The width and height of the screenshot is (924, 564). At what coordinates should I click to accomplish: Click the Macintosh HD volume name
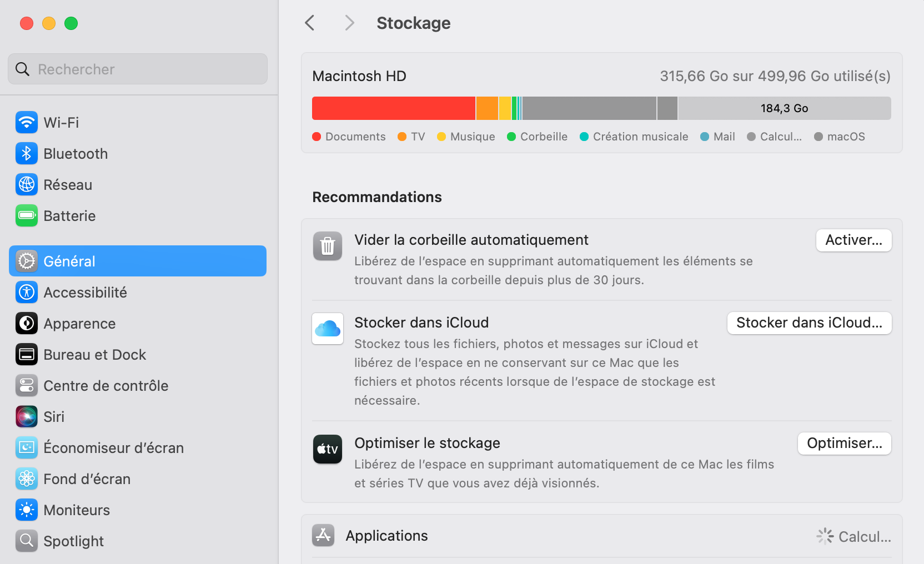[359, 76]
